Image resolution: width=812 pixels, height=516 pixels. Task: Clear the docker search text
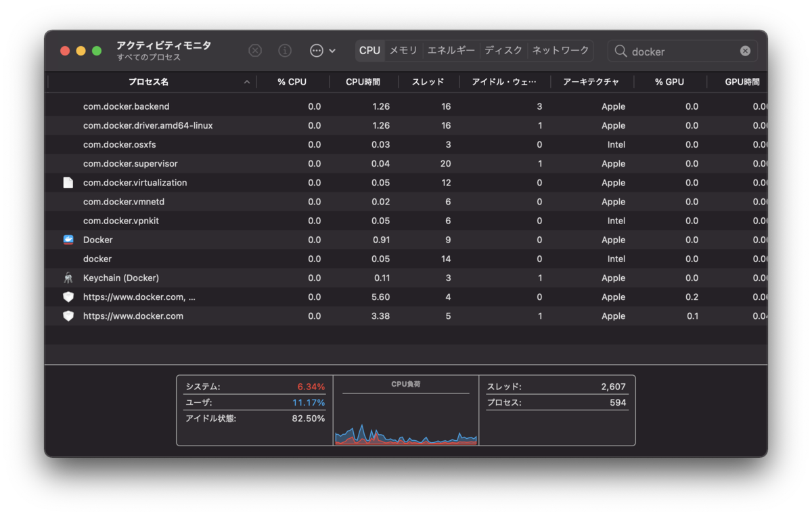point(745,51)
